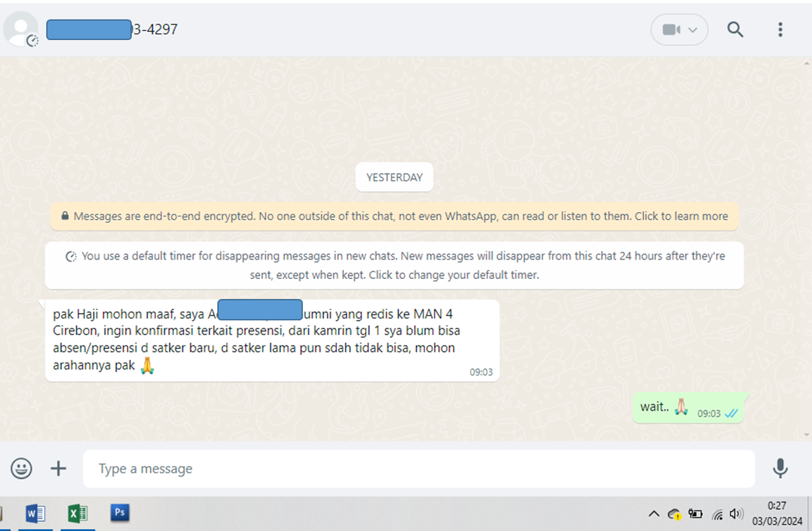Open Excel from the taskbar
812x531 pixels.
click(78, 514)
